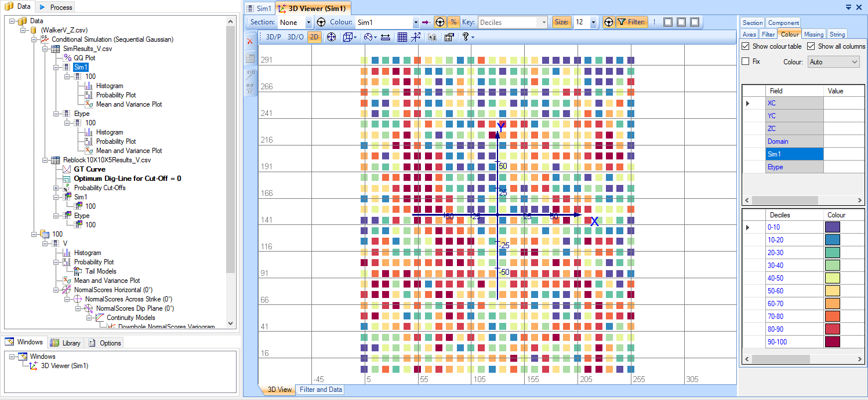Viewport: 868px width, 400px height.
Task: Click the Filter funnel button
Action: click(x=631, y=22)
